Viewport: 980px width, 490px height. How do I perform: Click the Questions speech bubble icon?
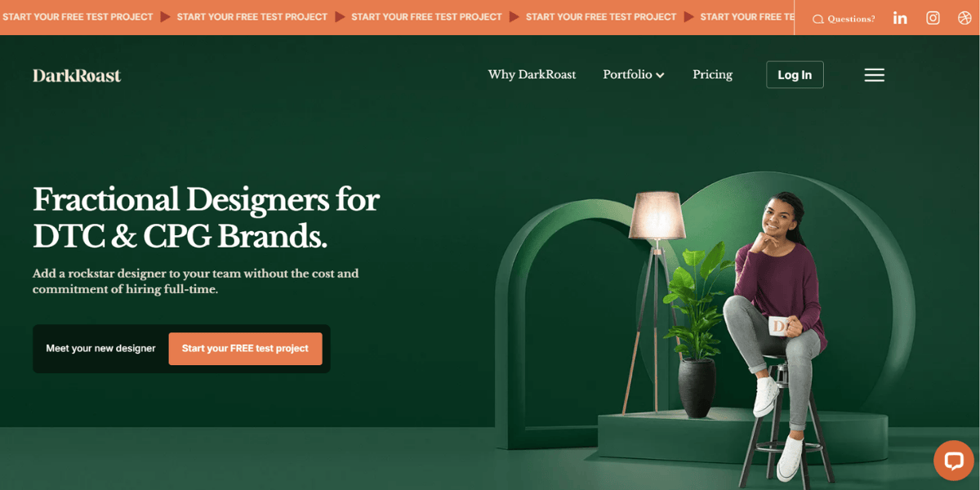tap(818, 19)
